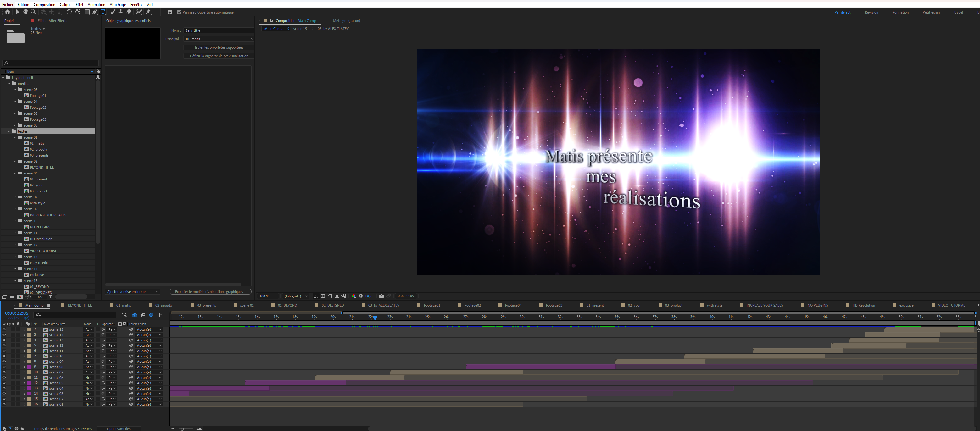Select the Pen tool in toolbar

95,12
